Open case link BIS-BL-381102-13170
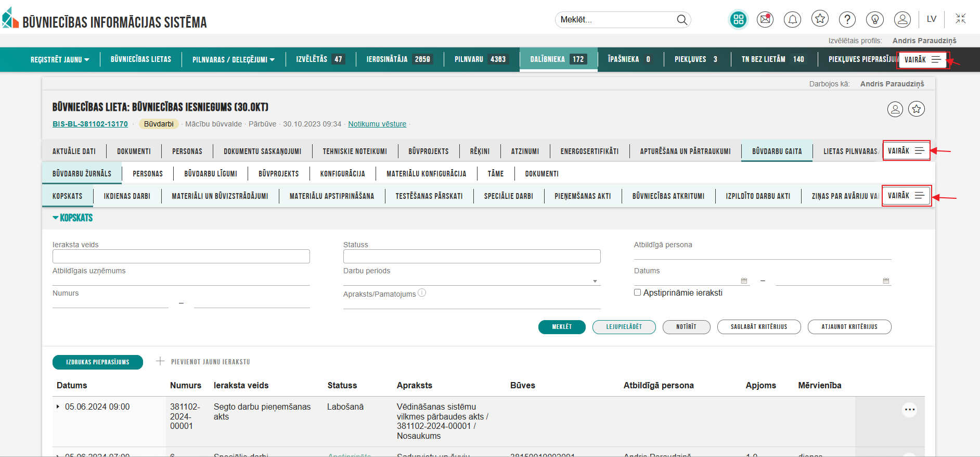This screenshot has width=980, height=457. (90, 124)
